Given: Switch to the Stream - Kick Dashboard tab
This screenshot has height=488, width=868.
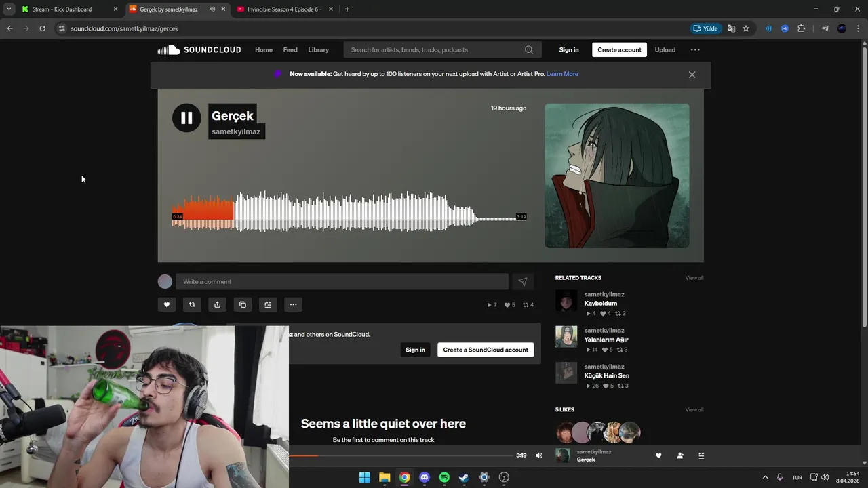Looking at the screenshot, I should [x=70, y=9].
